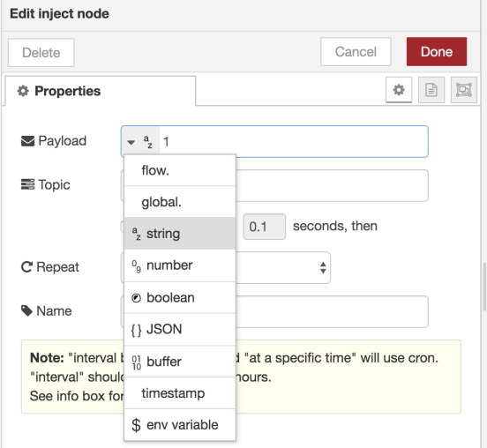The height and width of the screenshot is (448, 487).
Task: Choose the env variable payload type
Action: pyautogui.click(x=180, y=425)
